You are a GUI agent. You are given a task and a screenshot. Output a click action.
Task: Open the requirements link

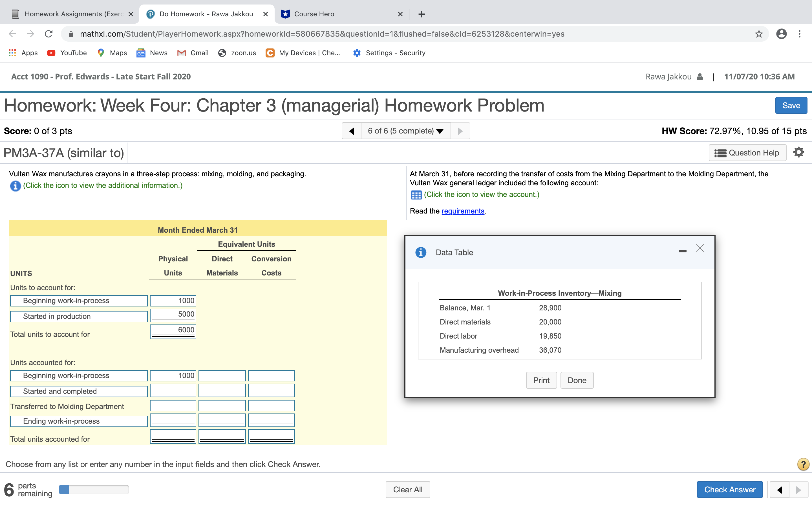click(463, 211)
